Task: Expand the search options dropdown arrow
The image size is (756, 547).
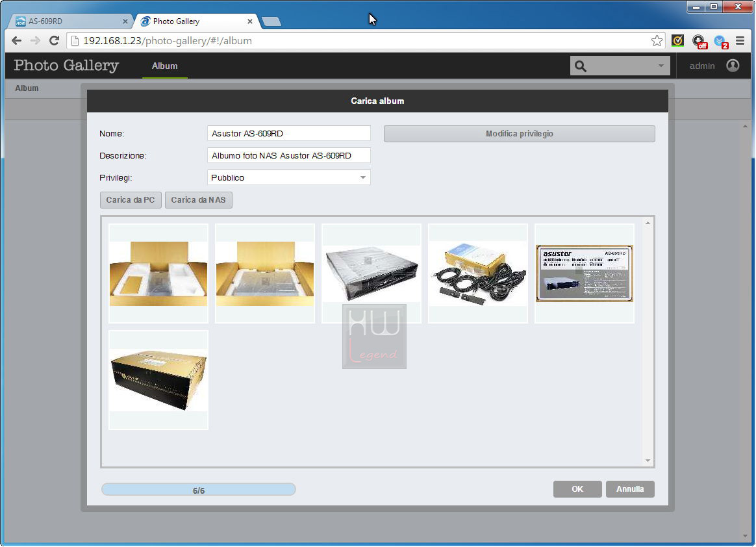Action: [661, 66]
